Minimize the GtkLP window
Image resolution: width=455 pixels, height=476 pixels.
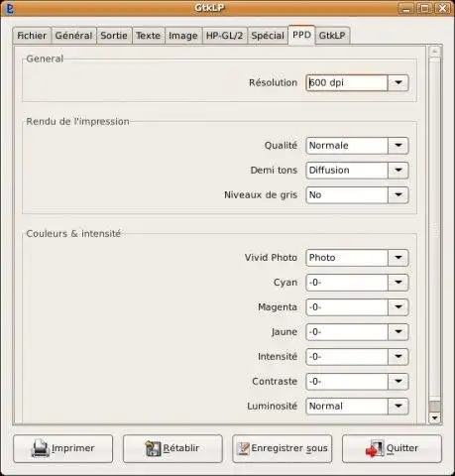(406, 9)
